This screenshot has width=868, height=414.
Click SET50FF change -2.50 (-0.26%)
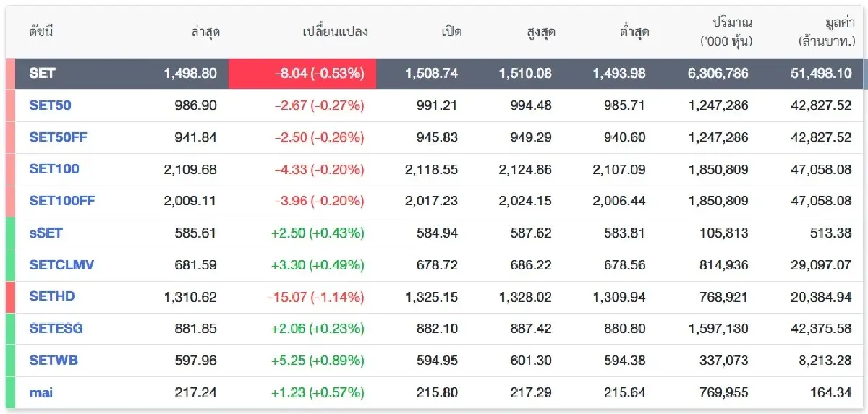tap(319, 137)
